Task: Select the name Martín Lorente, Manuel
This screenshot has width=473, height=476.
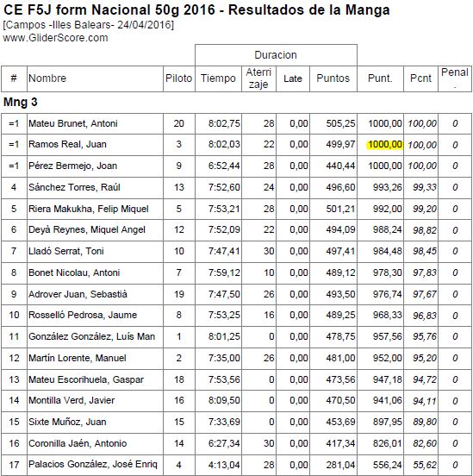Action: (x=78, y=358)
